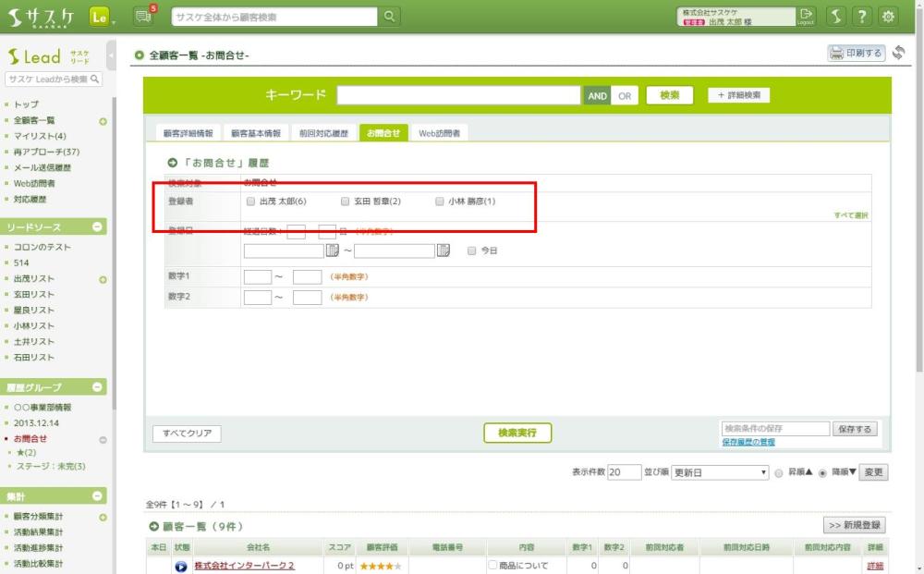Collapse the 集計 sidebar section
Image resolution: width=924 pixels, height=574 pixels.
pos(98,496)
